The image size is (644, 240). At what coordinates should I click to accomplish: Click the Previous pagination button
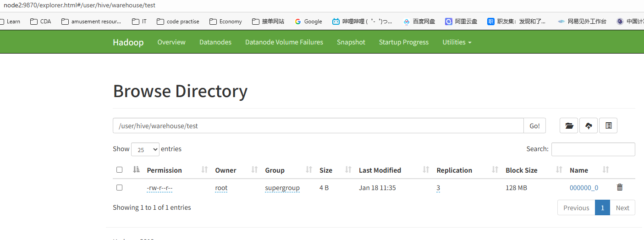(576, 207)
